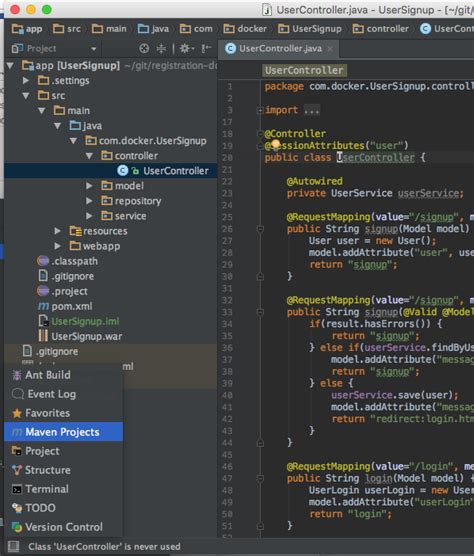Click the UserController class name in code
This screenshot has height=556, width=474.
click(375, 157)
